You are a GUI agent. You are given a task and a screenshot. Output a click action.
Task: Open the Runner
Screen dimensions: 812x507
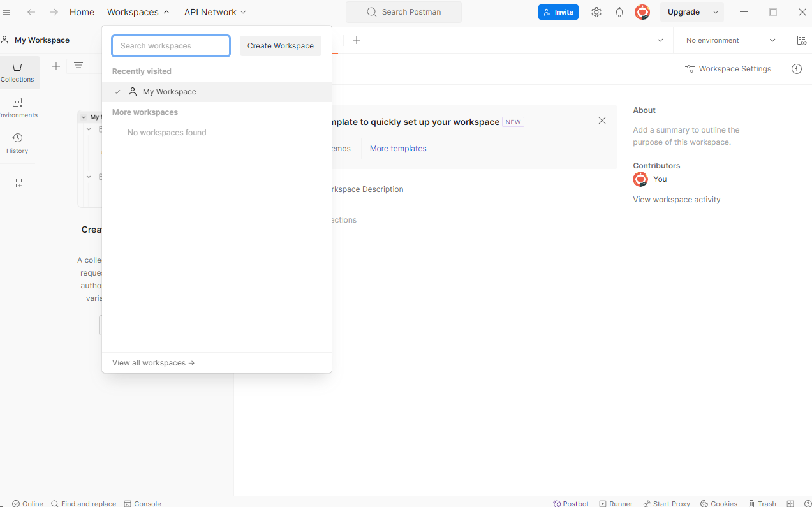pyautogui.click(x=616, y=503)
